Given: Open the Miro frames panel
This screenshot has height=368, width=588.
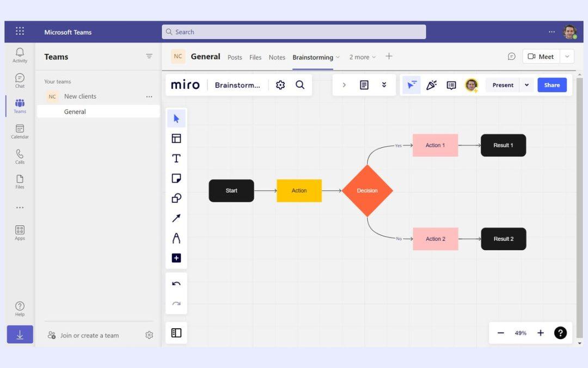Looking at the screenshot, I should [176, 333].
